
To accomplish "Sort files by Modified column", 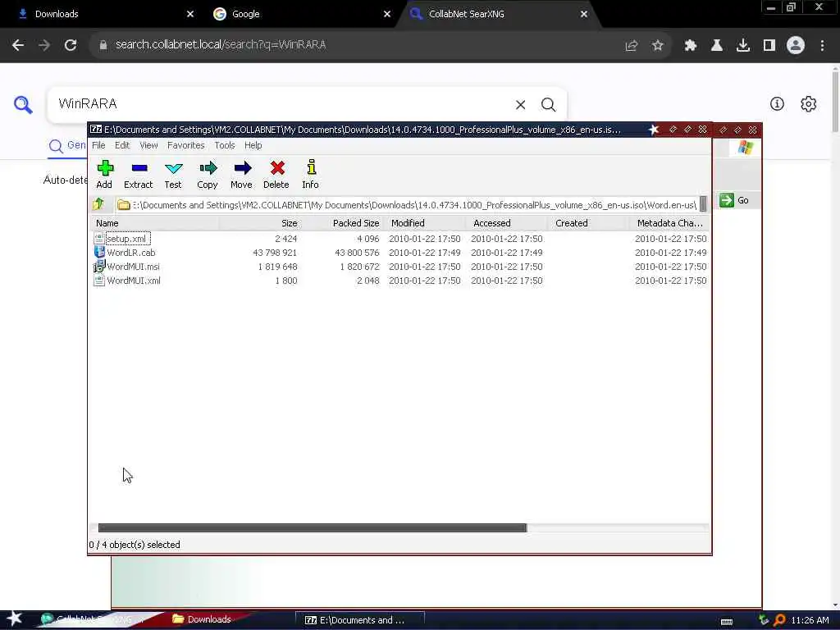I will [x=424, y=223].
